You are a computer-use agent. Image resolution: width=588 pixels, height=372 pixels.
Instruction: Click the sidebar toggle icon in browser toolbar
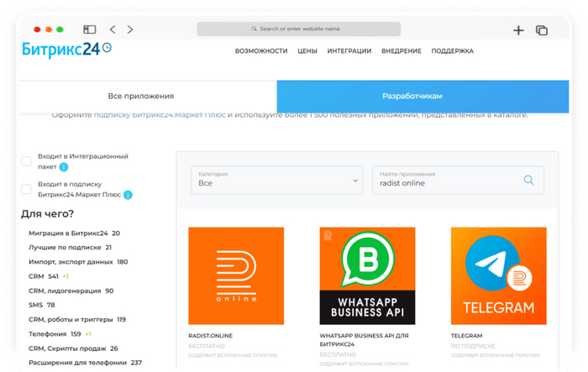90,29
